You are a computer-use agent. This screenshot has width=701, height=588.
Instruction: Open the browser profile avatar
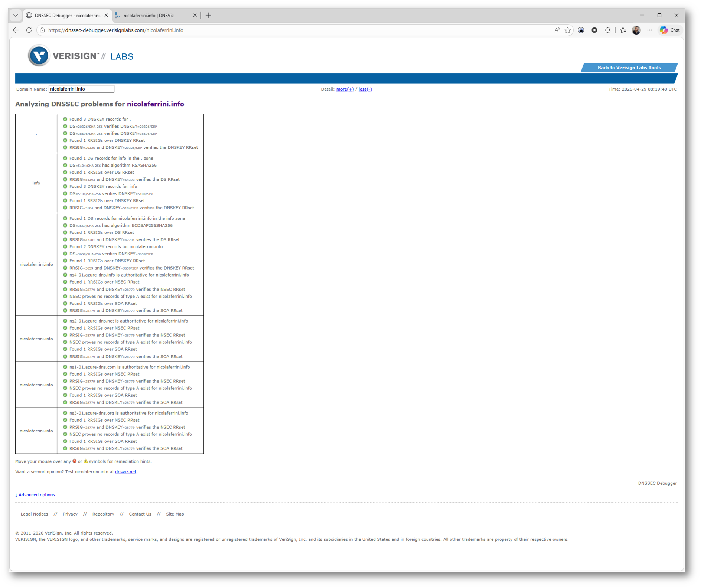[x=636, y=30]
